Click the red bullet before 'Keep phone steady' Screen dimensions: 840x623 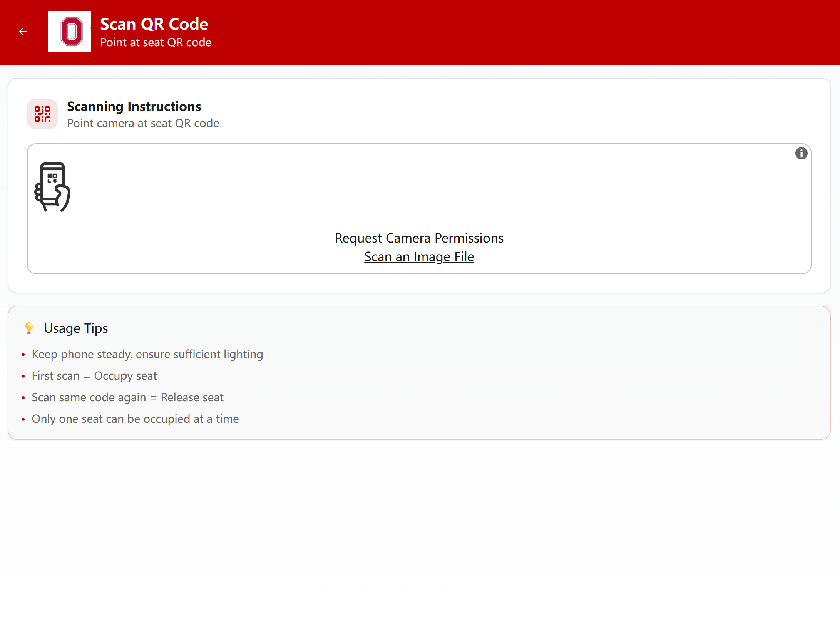23,355
